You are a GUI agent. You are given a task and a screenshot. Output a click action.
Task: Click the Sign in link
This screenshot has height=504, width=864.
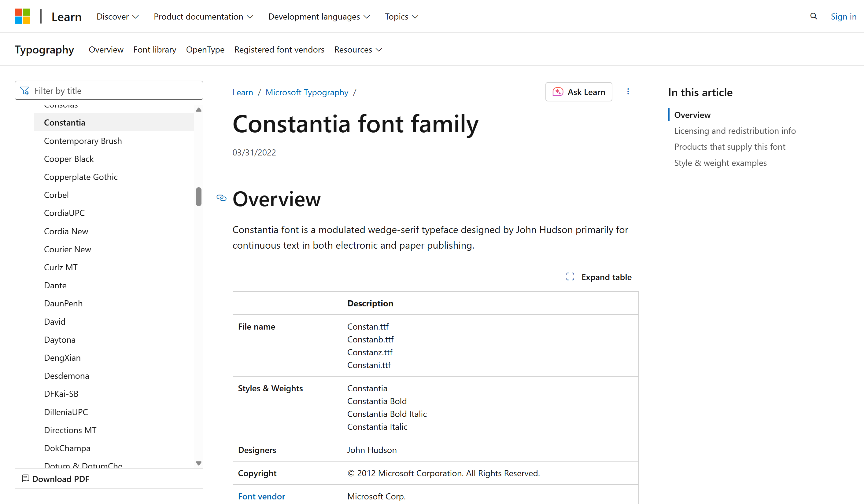(844, 16)
